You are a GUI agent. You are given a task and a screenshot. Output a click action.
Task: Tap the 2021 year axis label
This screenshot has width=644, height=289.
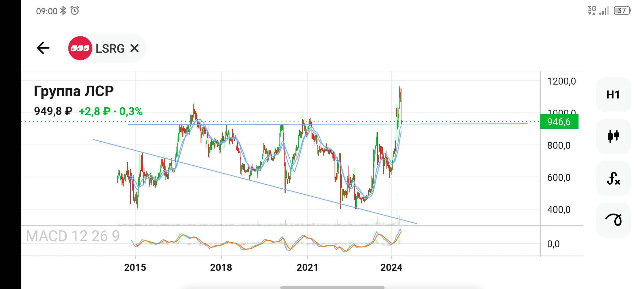tap(307, 267)
